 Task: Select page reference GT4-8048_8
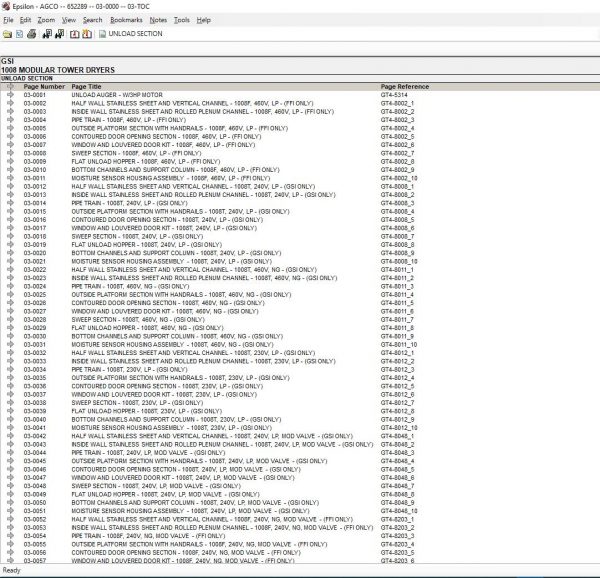tap(397, 494)
